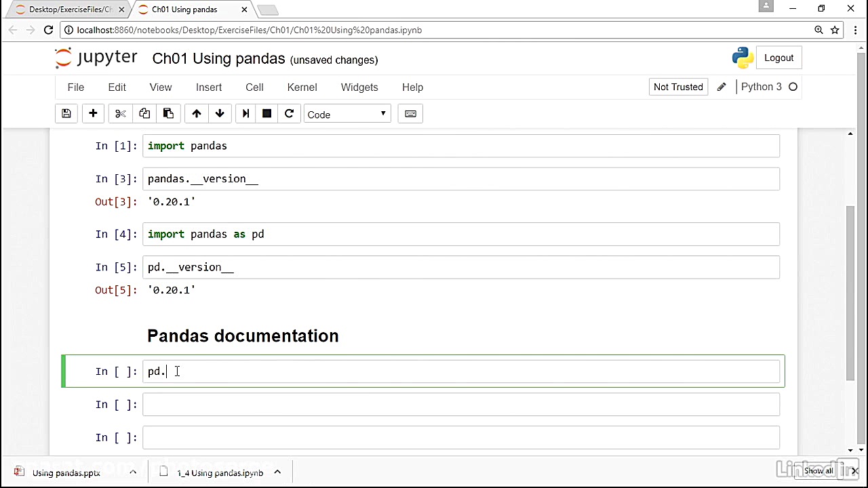
Task: Click the first import pandas cell
Action: pyautogui.click(x=461, y=146)
